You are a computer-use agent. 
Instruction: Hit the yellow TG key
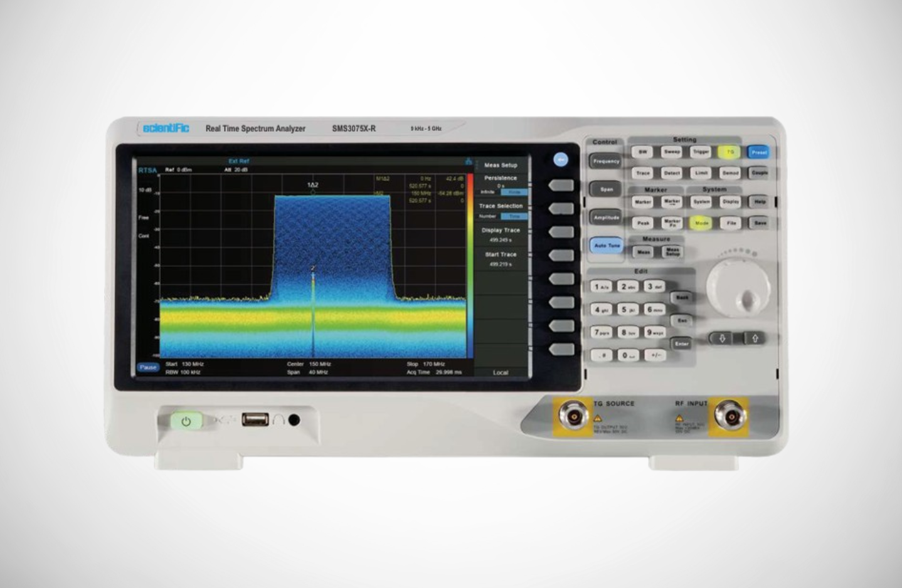[730, 152]
